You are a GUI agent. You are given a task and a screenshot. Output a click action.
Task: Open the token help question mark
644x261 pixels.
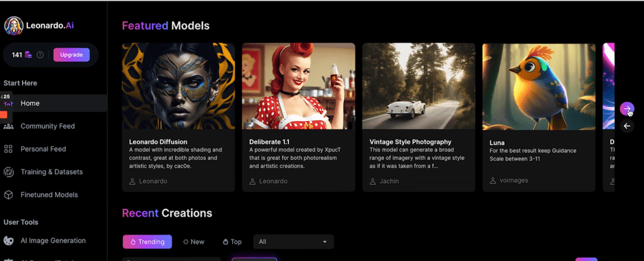[x=40, y=54]
